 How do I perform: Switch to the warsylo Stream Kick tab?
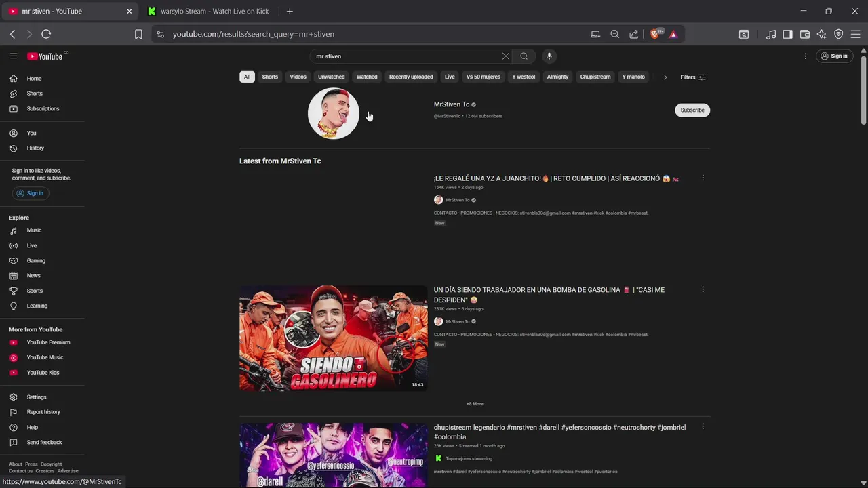click(x=209, y=11)
